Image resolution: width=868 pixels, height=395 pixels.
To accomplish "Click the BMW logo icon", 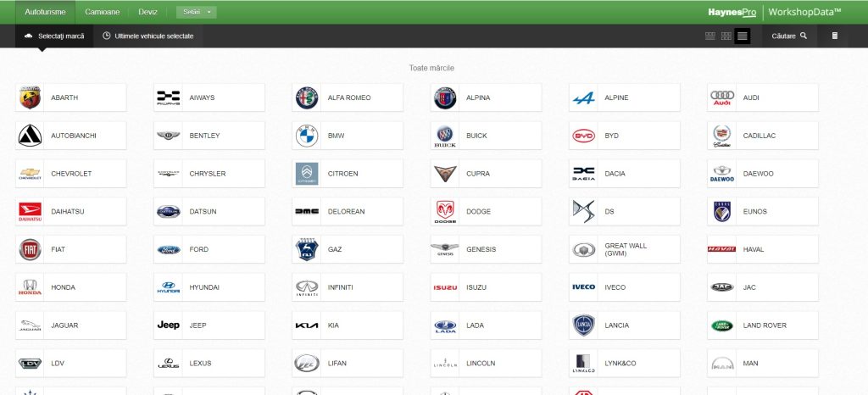I will 306,136.
